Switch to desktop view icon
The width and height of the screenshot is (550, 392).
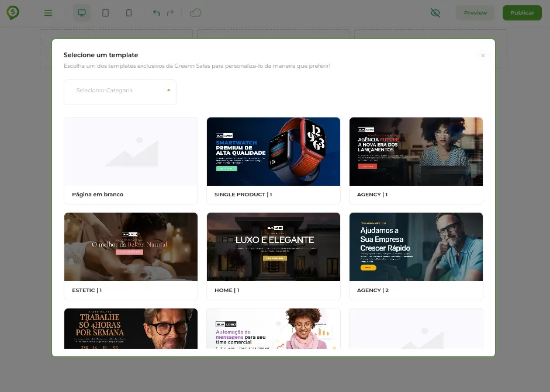(82, 13)
